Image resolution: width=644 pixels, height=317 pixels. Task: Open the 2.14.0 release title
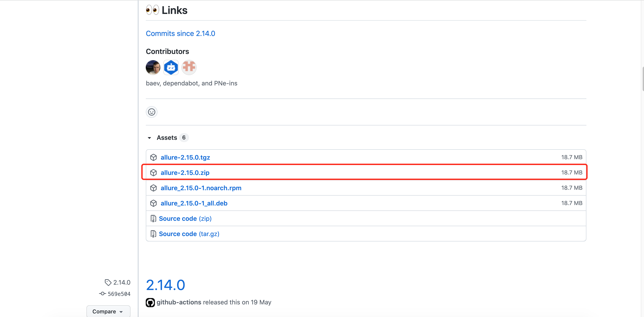[x=165, y=285]
